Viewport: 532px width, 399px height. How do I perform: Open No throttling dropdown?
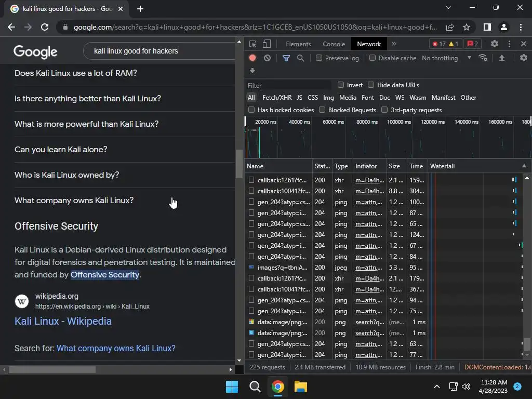tap(446, 58)
